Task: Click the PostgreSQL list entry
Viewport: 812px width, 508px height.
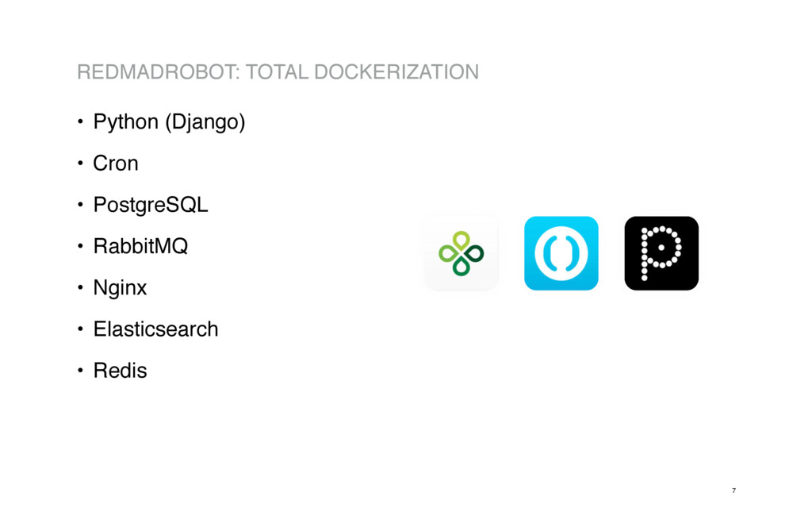Action: [x=150, y=206]
